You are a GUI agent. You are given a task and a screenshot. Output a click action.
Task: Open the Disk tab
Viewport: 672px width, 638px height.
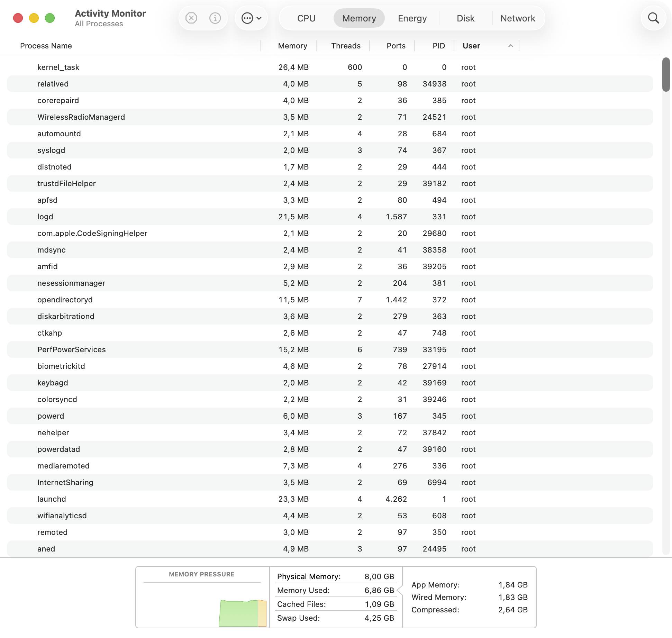pos(465,18)
